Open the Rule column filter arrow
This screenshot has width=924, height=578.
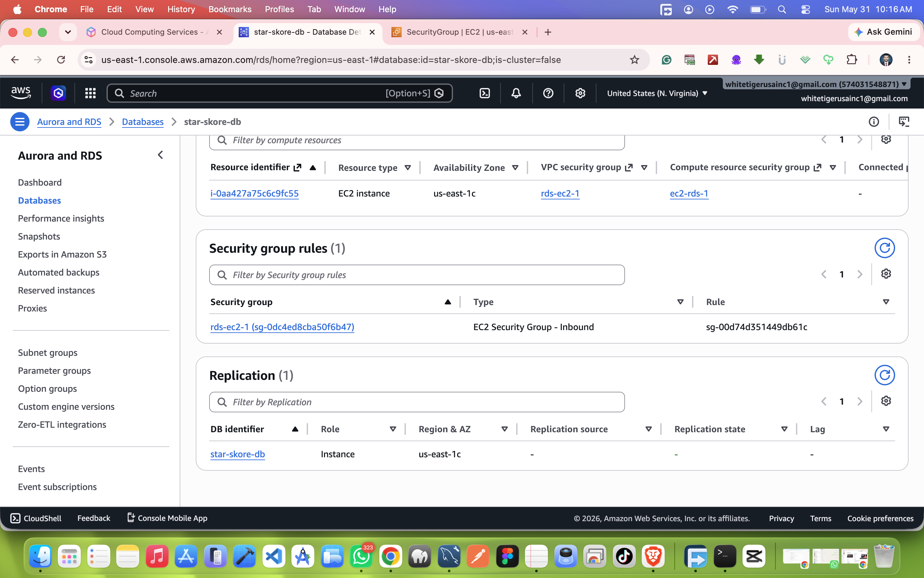(886, 302)
